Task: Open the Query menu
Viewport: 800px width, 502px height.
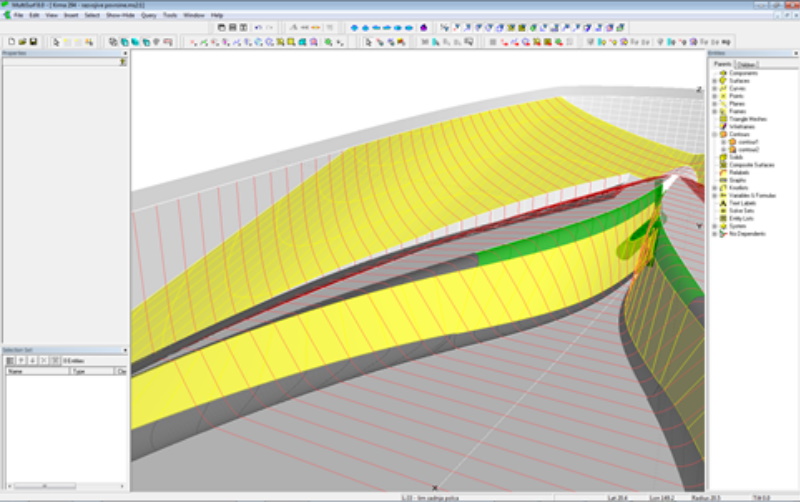Action: click(x=147, y=15)
